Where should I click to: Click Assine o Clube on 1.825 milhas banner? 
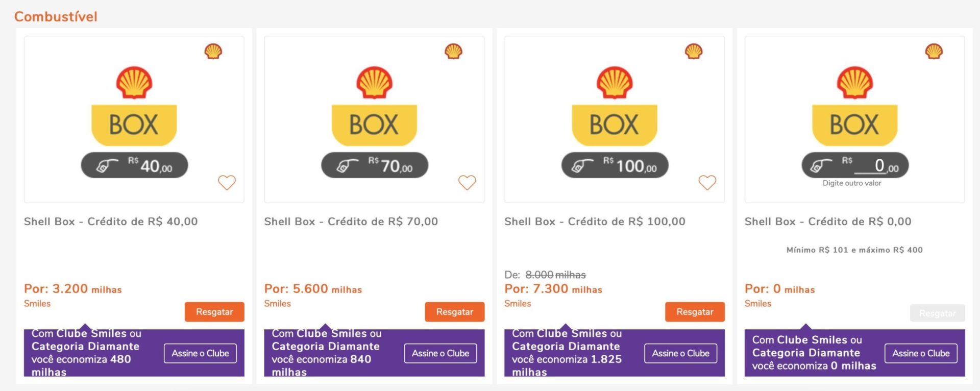tap(680, 353)
